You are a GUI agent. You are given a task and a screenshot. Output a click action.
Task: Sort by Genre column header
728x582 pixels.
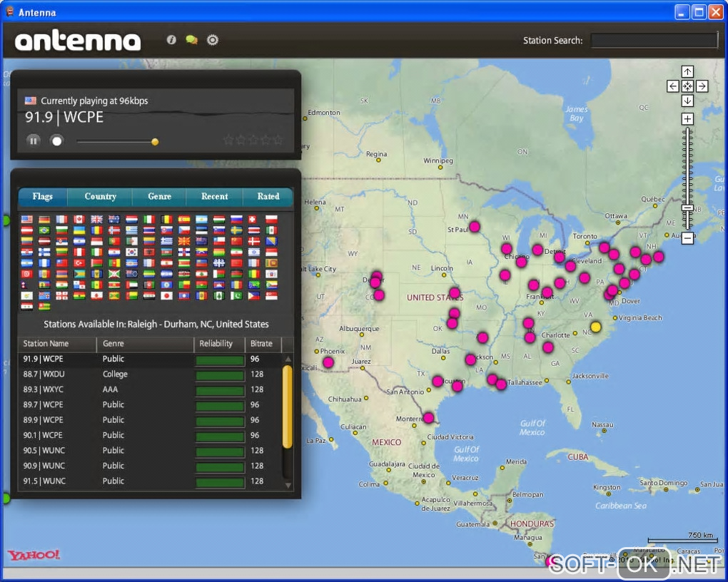pos(145,344)
